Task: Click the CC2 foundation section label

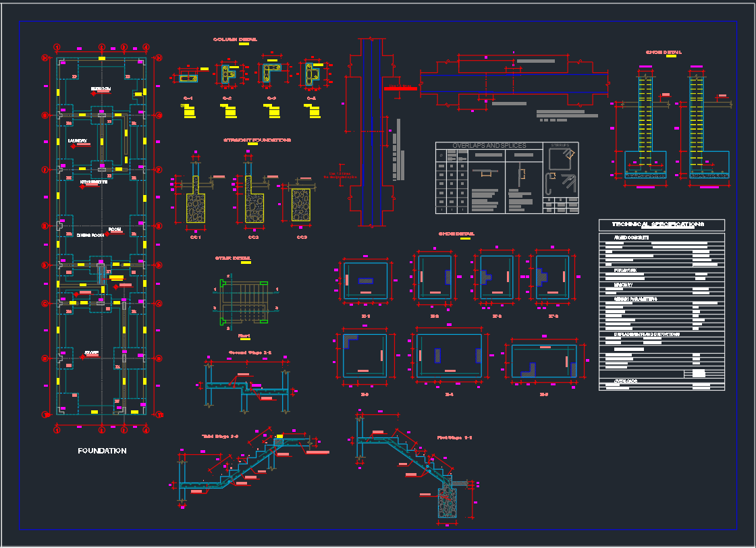Action: (254, 237)
